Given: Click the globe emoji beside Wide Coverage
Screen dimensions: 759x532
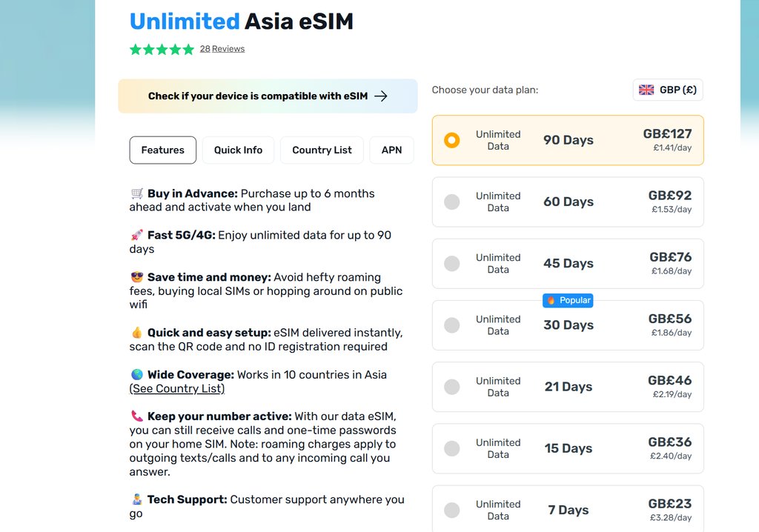Looking at the screenshot, I should 137,375.
